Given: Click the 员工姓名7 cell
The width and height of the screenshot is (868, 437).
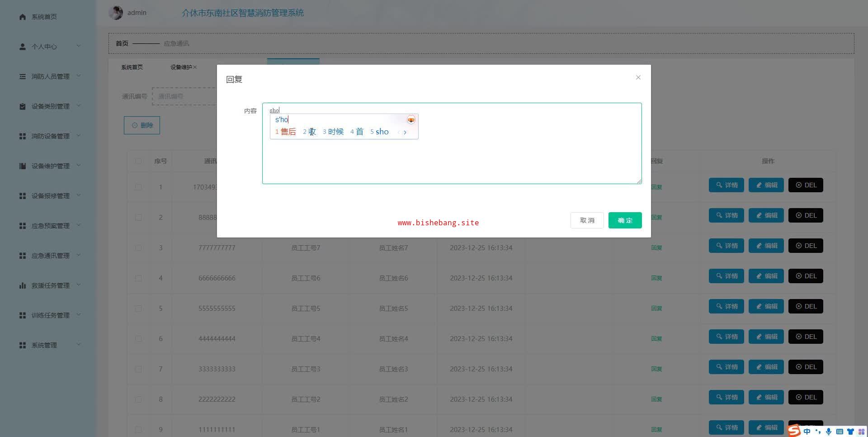Looking at the screenshot, I should coord(393,248).
